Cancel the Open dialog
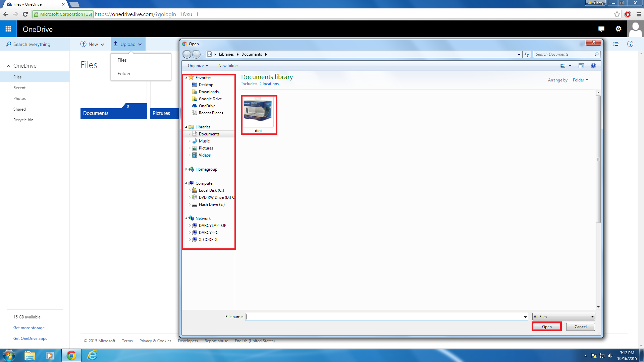The width and height of the screenshot is (644, 362). tap(580, 327)
